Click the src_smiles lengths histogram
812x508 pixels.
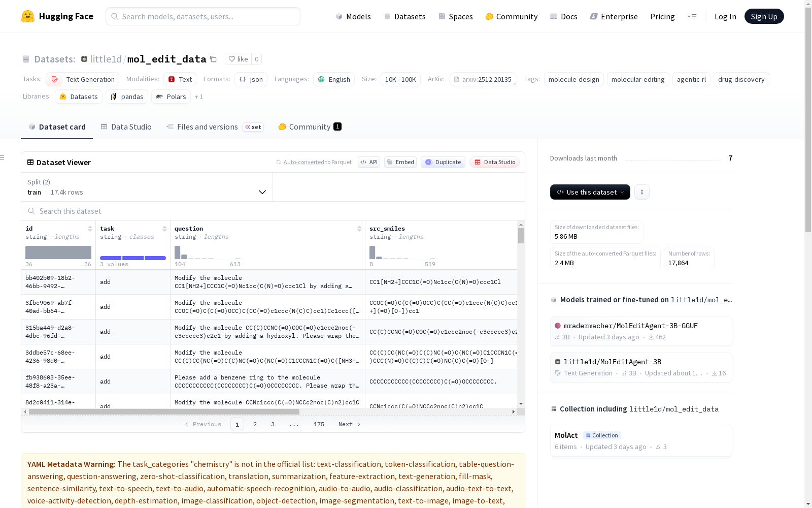coord(402,252)
